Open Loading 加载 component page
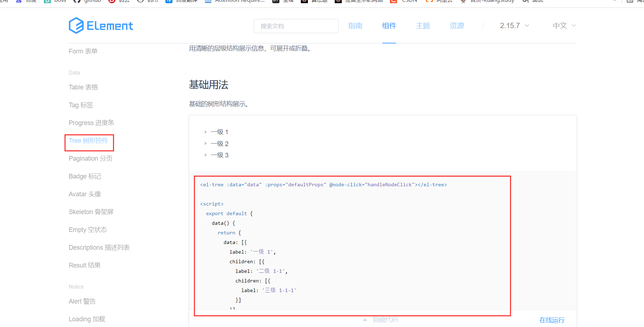 pos(87,319)
